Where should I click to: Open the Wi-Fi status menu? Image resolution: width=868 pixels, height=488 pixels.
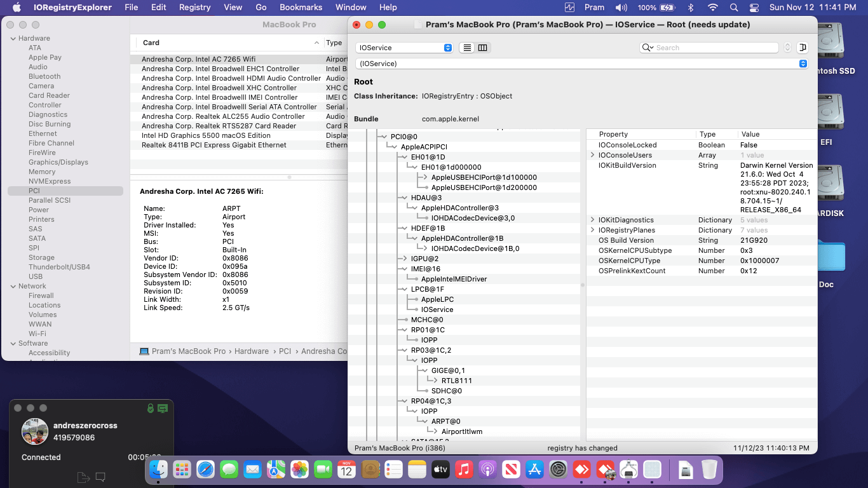(x=713, y=8)
